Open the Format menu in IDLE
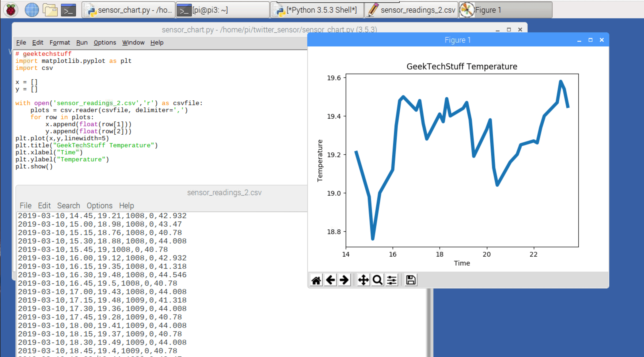Screen dimensions: 644x357 (x=60, y=42)
